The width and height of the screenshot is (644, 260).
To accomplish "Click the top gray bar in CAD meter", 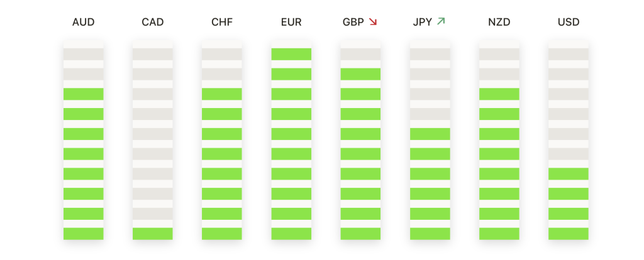I will click(x=152, y=54).
